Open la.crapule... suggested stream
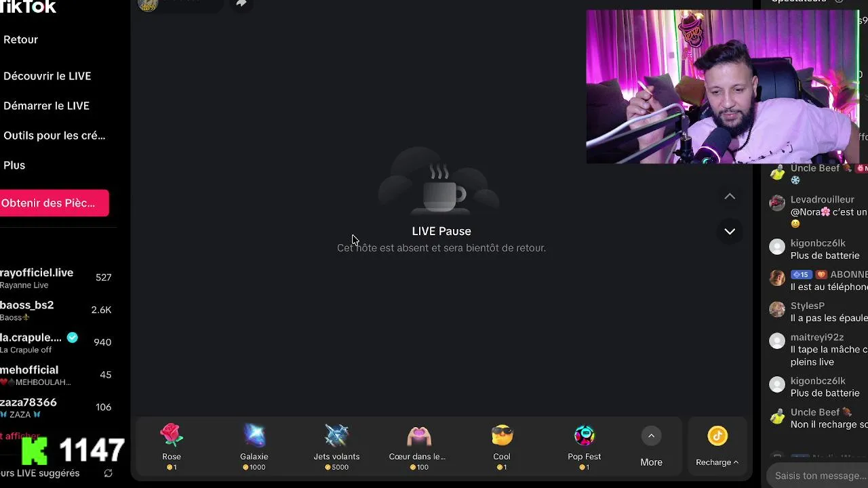Image resolution: width=868 pixels, height=488 pixels. coord(58,343)
